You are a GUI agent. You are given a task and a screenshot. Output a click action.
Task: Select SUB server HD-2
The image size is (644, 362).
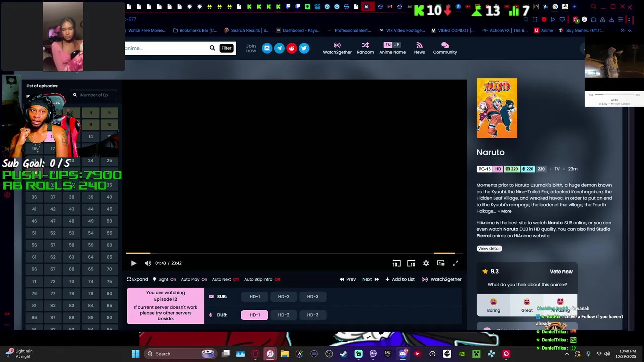pyautogui.click(x=284, y=297)
